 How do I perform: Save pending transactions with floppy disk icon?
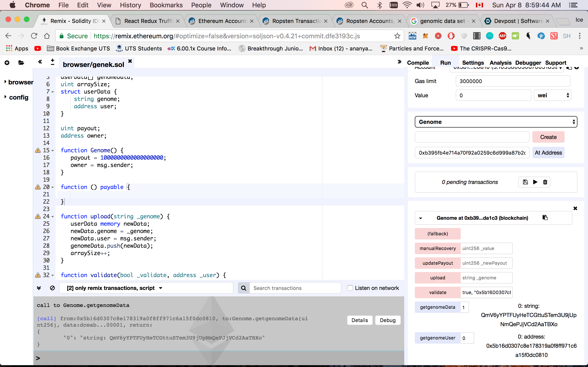[525, 182]
